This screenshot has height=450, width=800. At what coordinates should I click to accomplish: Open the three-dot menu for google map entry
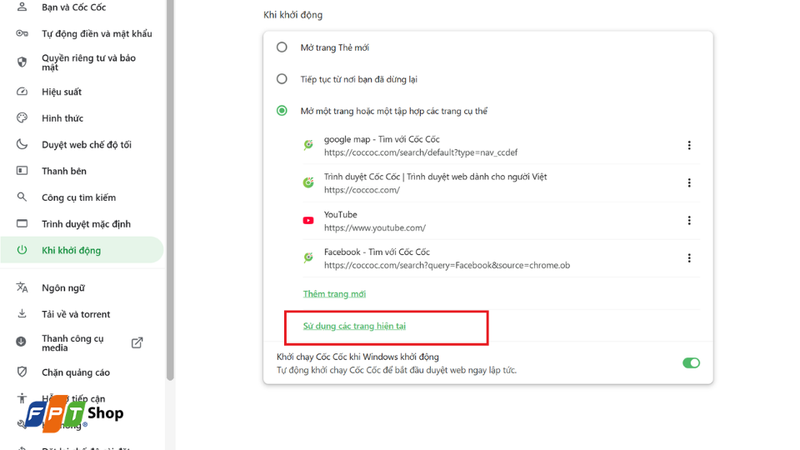689,145
